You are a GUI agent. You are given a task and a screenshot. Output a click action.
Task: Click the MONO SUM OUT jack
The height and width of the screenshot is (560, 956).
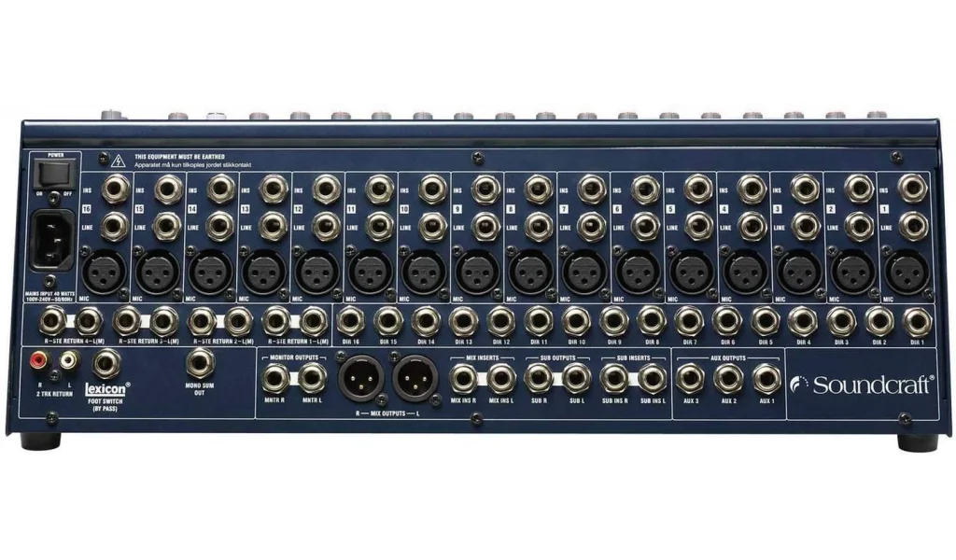(201, 361)
